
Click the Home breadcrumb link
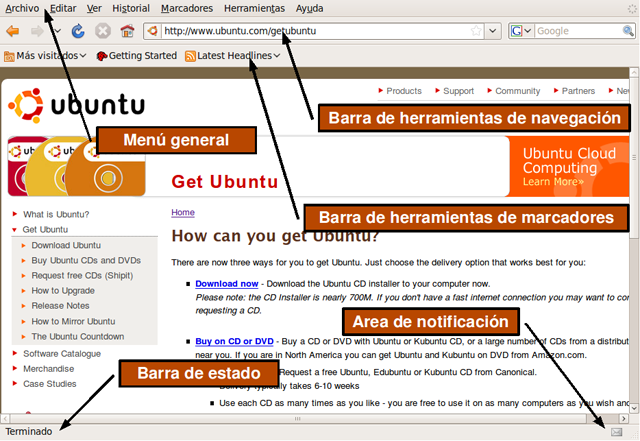183,212
